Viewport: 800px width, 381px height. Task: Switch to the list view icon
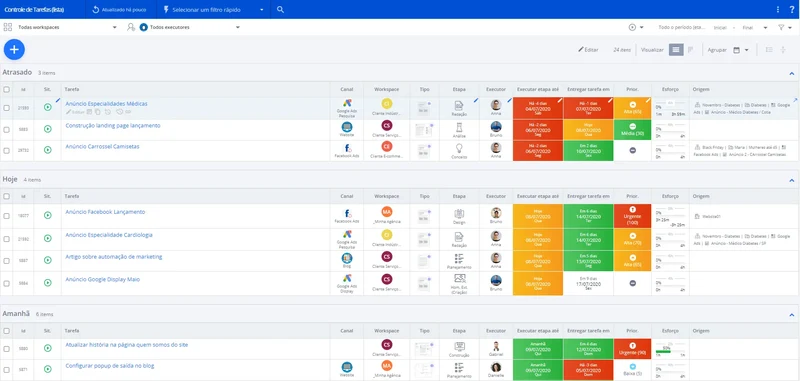click(x=676, y=49)
